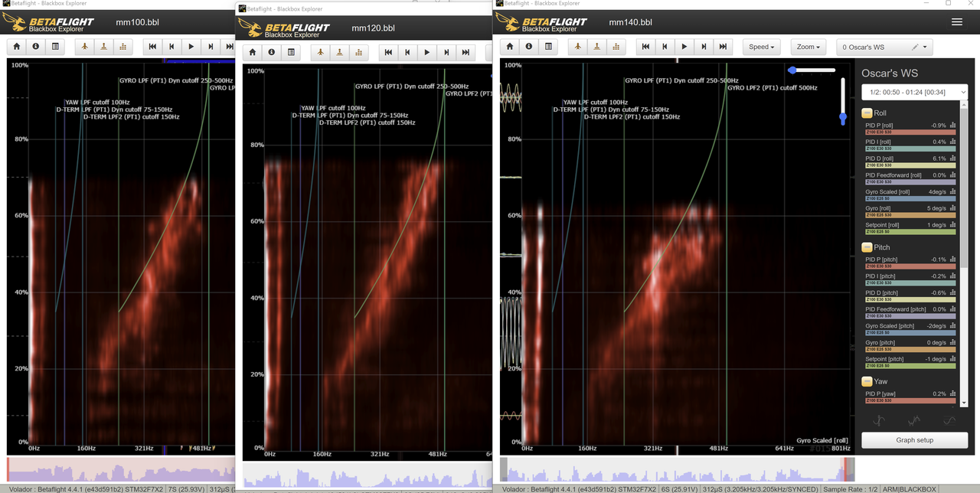The image size is (980, 493).
Task: Toggle the analyser display in mm140.bbl window
Action: [x=616, y=47]
